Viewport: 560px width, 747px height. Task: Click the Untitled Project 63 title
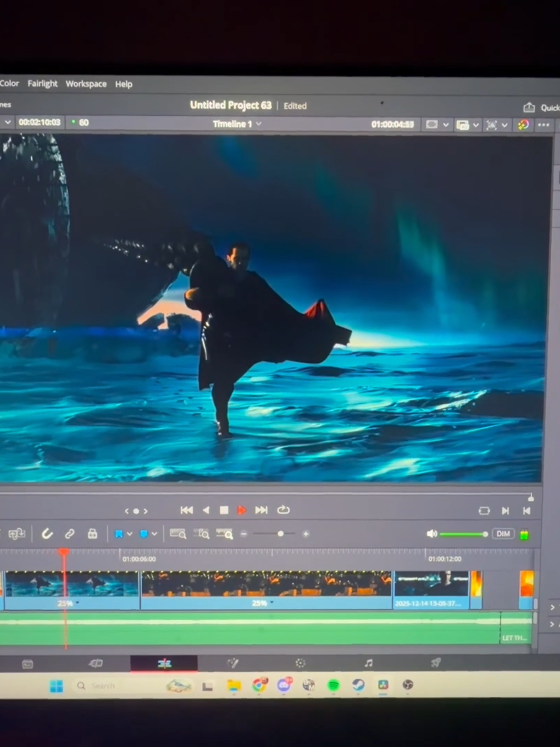(x=231, y=105)
